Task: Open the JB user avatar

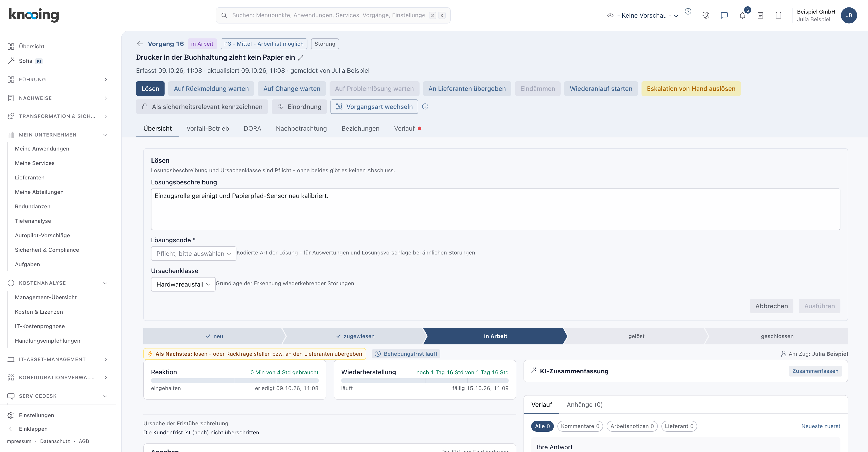Action: point(849,15)
